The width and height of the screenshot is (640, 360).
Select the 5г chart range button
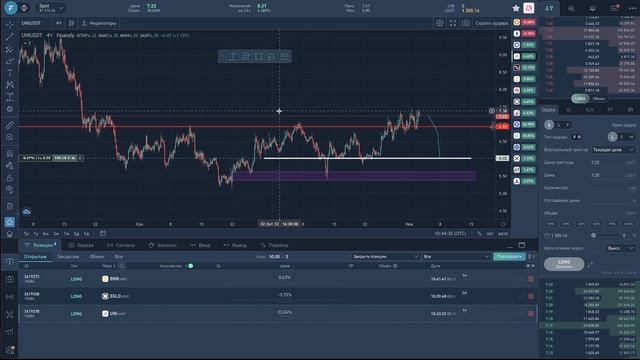[26, 233]
